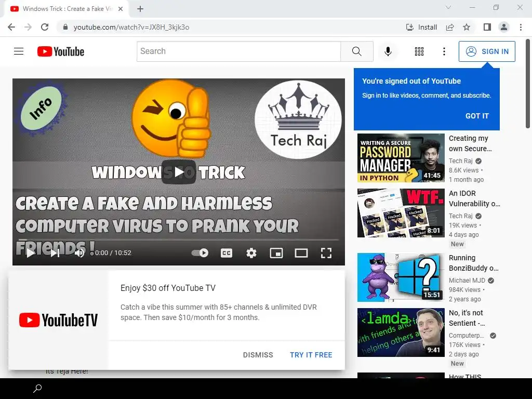Image resolution: width=532 pixels, height=399 pixels.
Task: Close the Windows Trick tab
Action: (121, 9)
